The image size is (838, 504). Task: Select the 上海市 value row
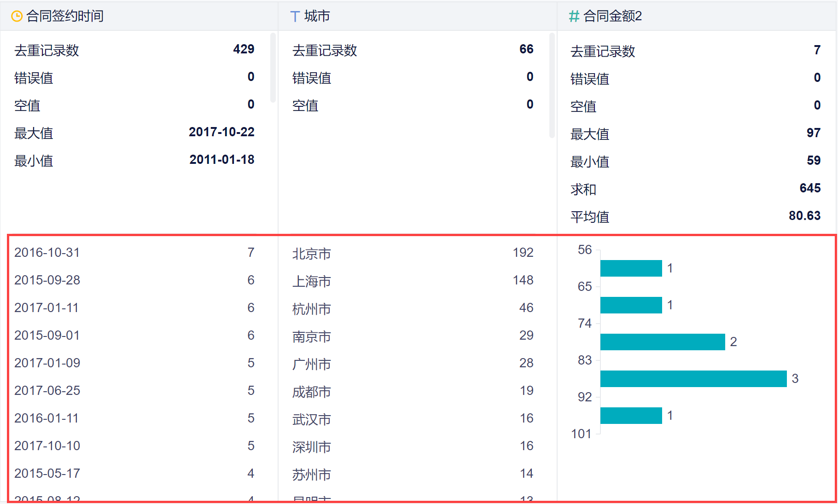coord(413,280)
